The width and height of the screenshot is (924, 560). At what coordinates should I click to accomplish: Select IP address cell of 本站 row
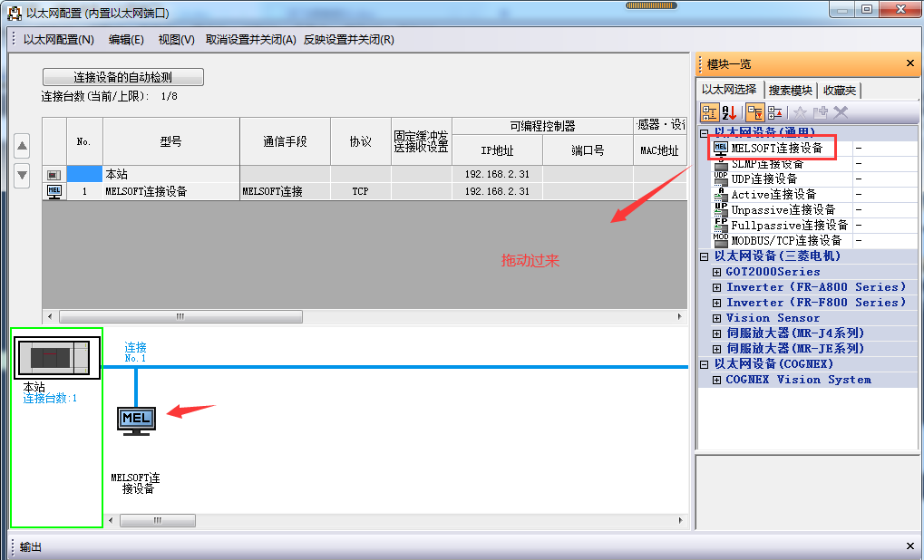[497, 174]
